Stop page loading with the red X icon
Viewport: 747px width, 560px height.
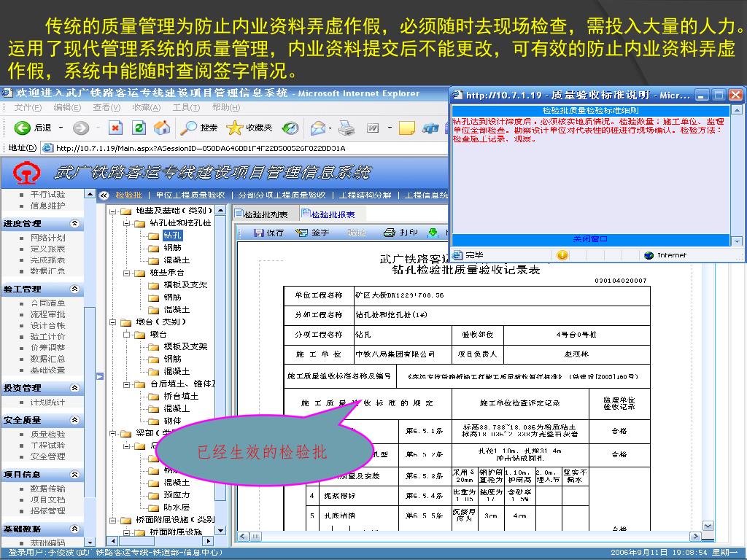coord(115,128)
